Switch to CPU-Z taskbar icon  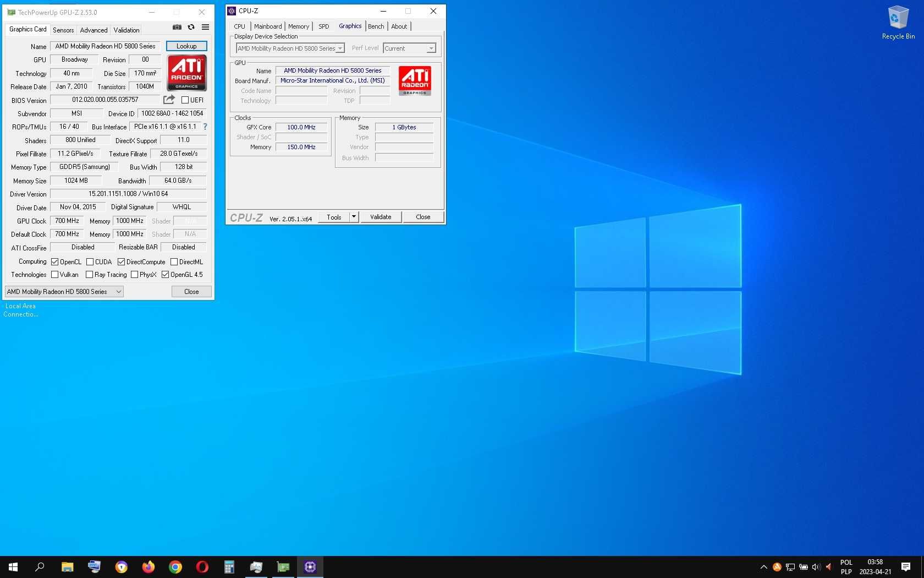pyautogui.click(x=310, y=567)
